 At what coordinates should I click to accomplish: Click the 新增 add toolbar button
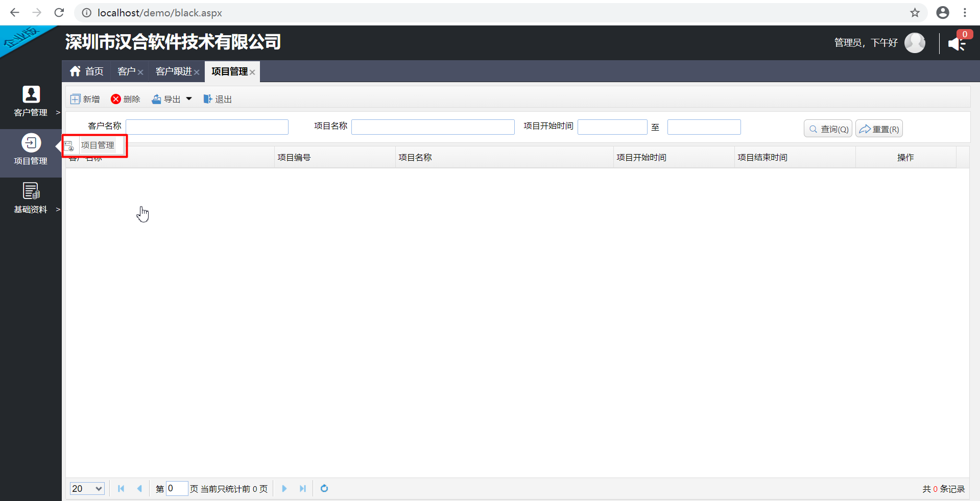pyautogui.click(x=85, y=99)
